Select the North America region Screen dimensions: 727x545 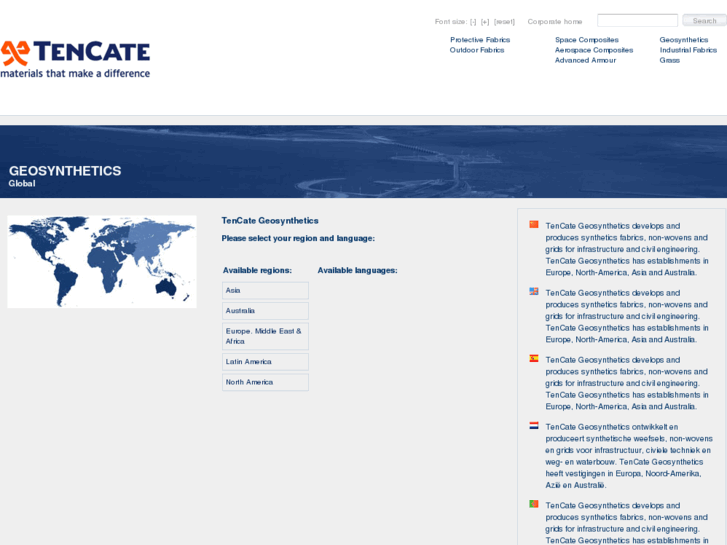265,382
